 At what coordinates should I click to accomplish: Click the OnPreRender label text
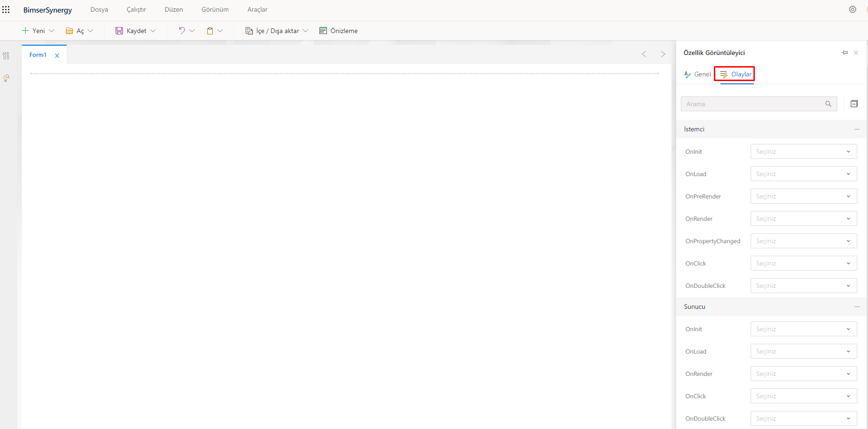[x=703, y=196]
